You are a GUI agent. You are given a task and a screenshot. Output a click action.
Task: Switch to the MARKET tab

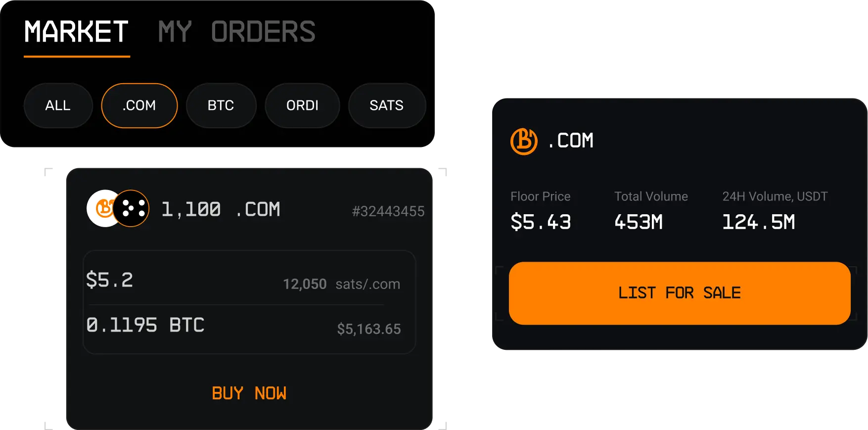[x=77, y=32]
